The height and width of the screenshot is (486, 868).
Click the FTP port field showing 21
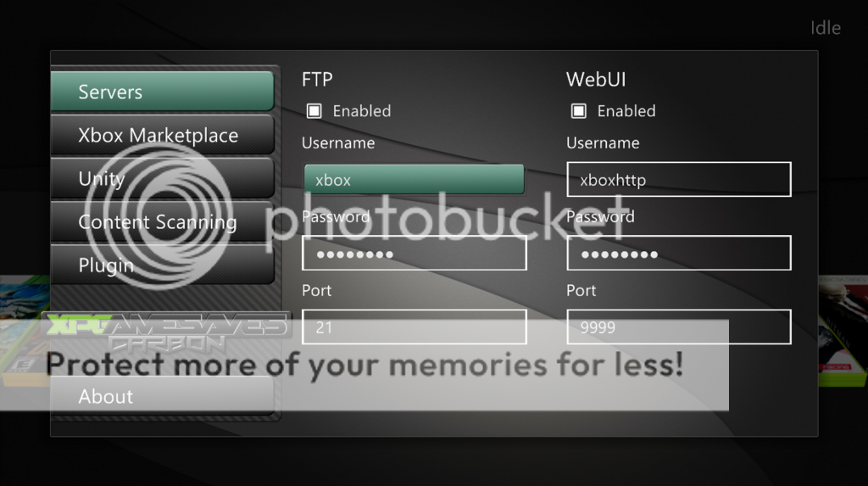(x=414, y=327)
